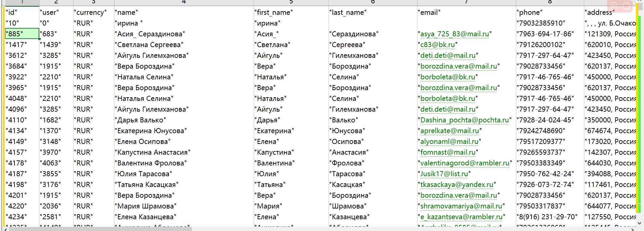Select address cell starting "674674, Росси"
The width and height of the screenshot is (644, 231).
(x=610, y=131)
